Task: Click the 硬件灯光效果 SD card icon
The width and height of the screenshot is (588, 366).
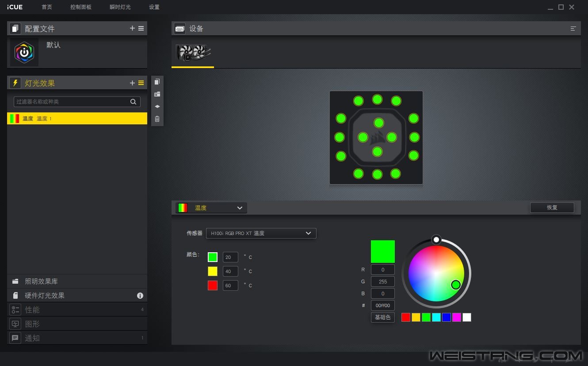Action: coord(15,296)
